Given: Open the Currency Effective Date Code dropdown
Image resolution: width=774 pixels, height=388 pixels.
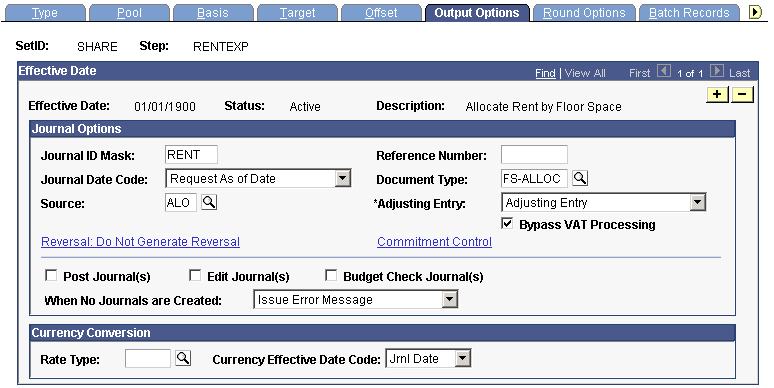Looking at the screenshot, I should 463,358.
